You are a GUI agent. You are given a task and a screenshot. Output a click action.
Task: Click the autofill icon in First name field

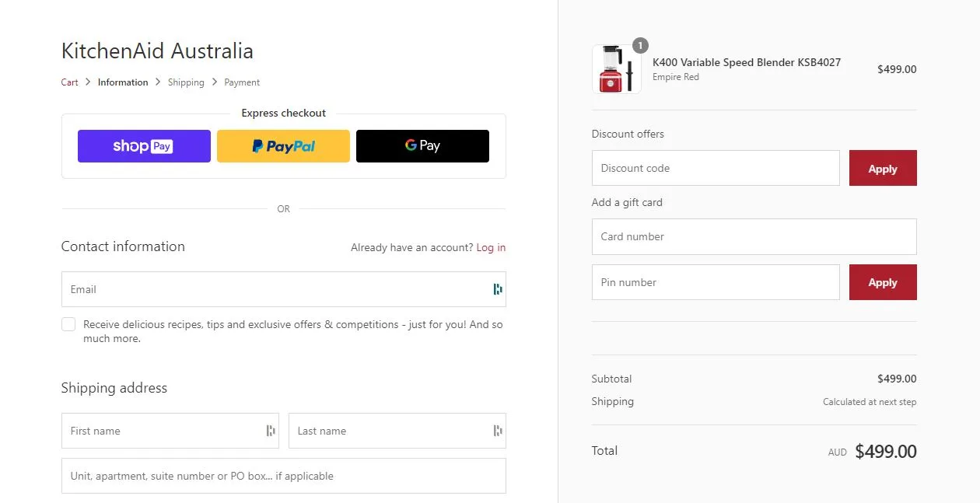[x=270, y=430]
